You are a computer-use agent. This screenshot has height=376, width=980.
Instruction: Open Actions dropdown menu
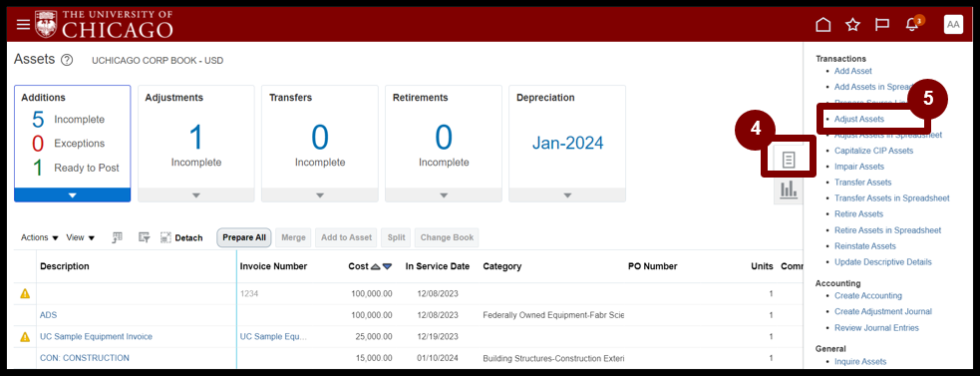pos(39,237)
